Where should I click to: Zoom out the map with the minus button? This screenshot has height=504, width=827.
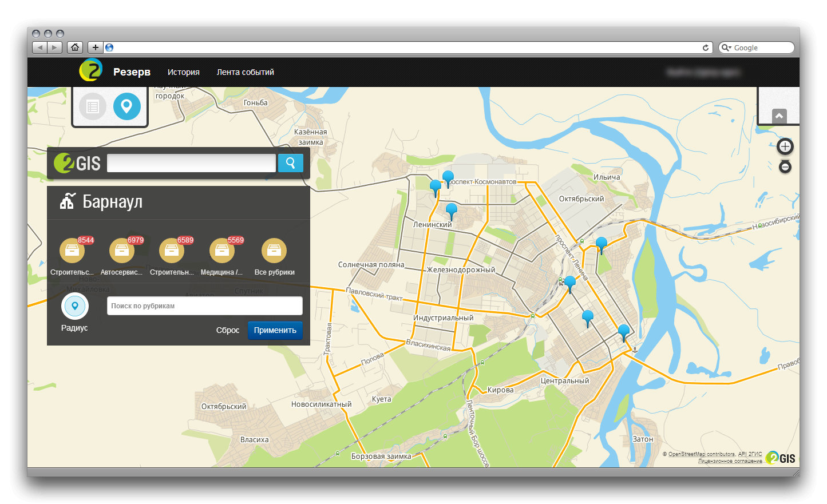click(785, 166)
